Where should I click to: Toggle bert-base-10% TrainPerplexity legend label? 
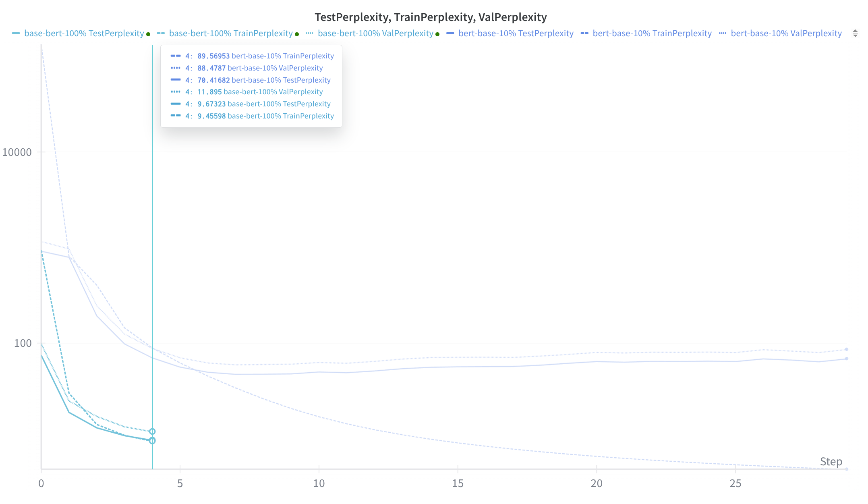[652, 33]
